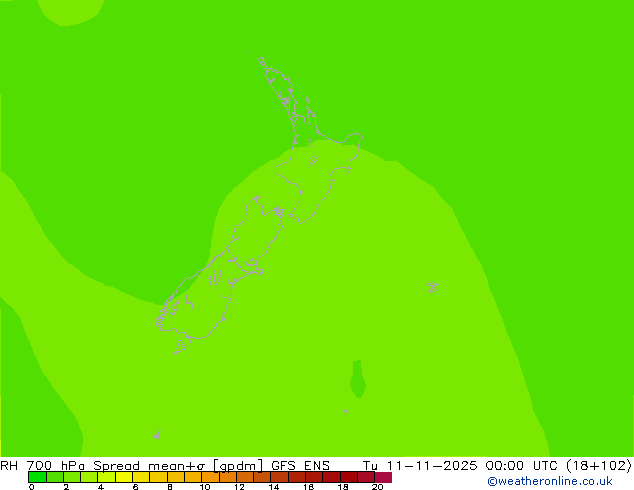Click the orange legend swatch above label 10

pyautogui.click(x=210, y=477)
